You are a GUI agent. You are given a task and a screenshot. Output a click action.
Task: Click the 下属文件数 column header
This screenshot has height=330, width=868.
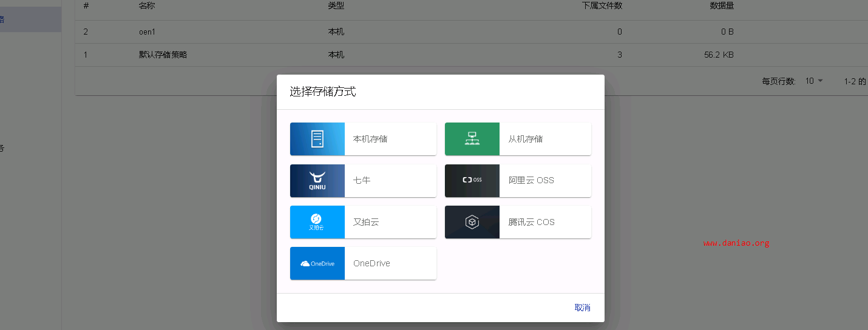tap(602, 5)
